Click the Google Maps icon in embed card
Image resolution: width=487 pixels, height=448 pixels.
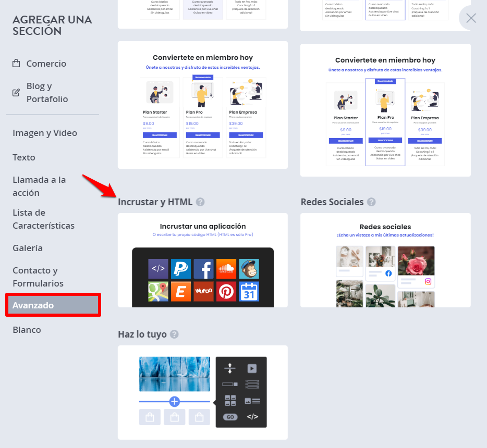[x=158, y=291]
